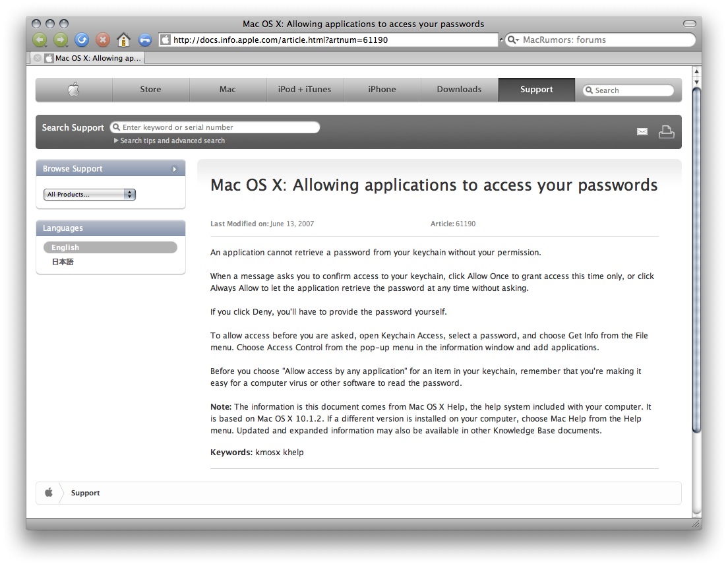Stop loading with the red X icon

coord(103,40)
